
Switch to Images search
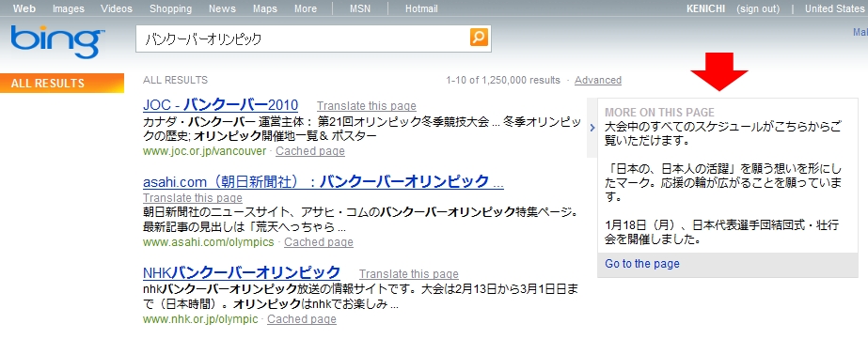point(69,8)
